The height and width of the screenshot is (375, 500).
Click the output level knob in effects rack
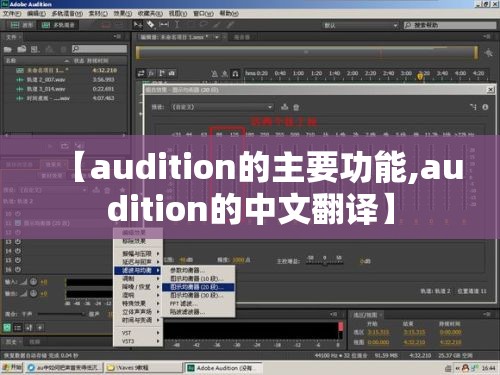click(x=33, y=293)
